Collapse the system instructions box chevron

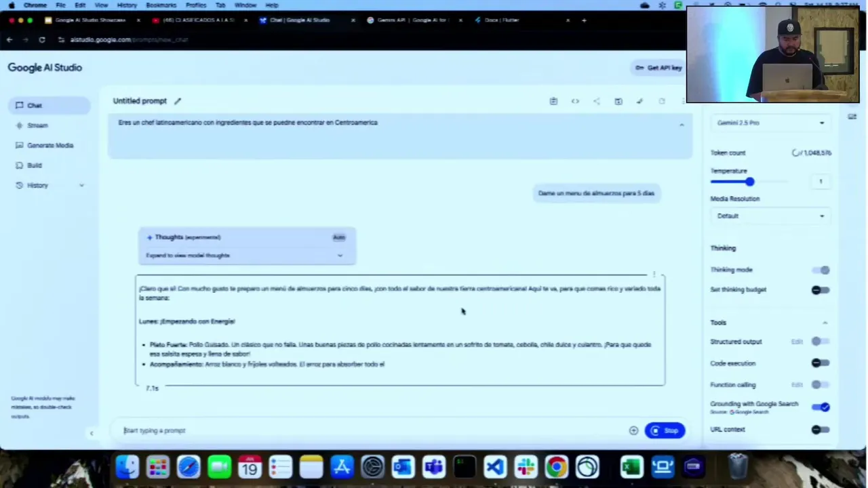(x=682, y=125)
